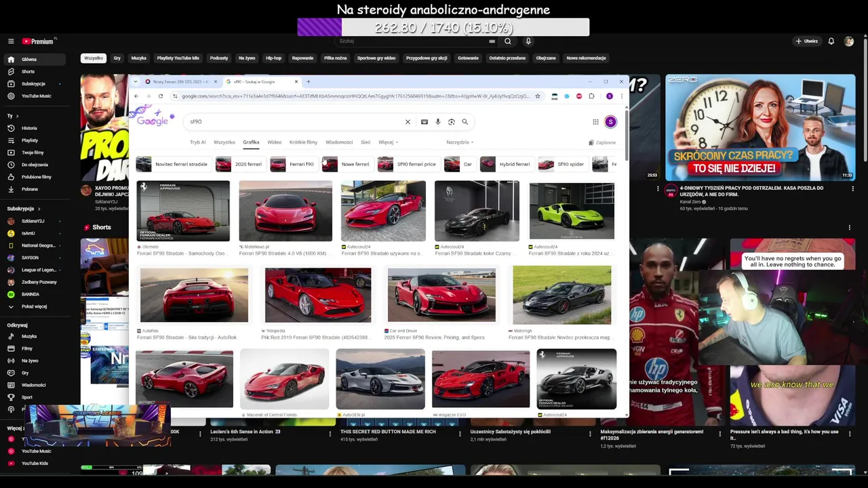
Task: Click the Chrome address bar URL
Action: (x=355, y=96)
